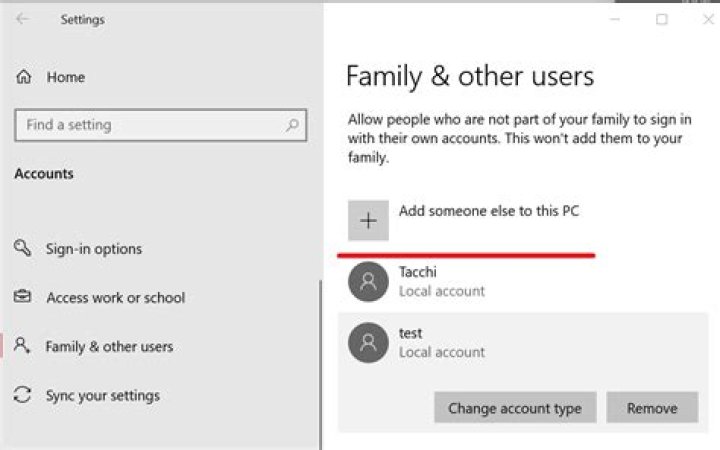
Task: Click the sidebar vertical scrollbar
Action: 321,365
